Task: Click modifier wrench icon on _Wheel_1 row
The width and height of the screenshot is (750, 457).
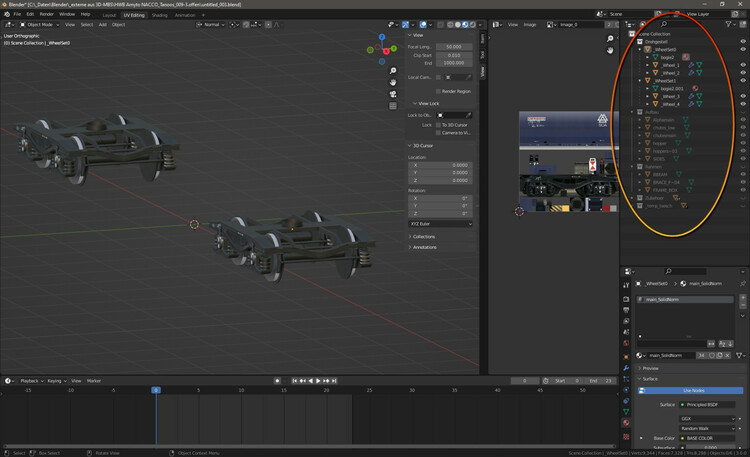Action: [691, 65]
